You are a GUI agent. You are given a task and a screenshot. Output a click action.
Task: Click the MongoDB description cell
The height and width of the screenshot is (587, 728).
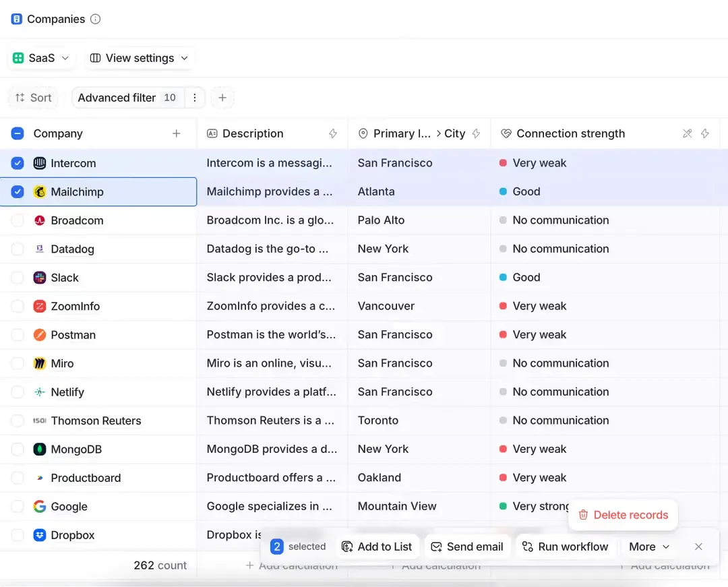tap(272, 450)
